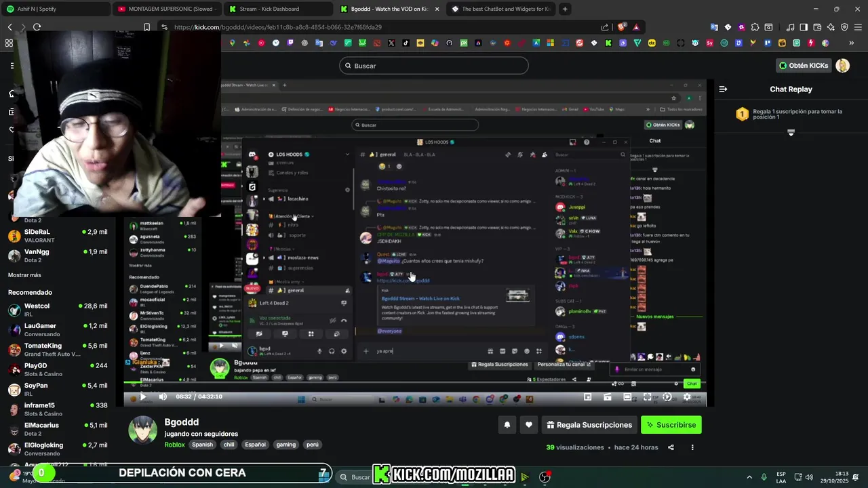Show hidden tray icons with taskbar chevron

click(749, 477)
